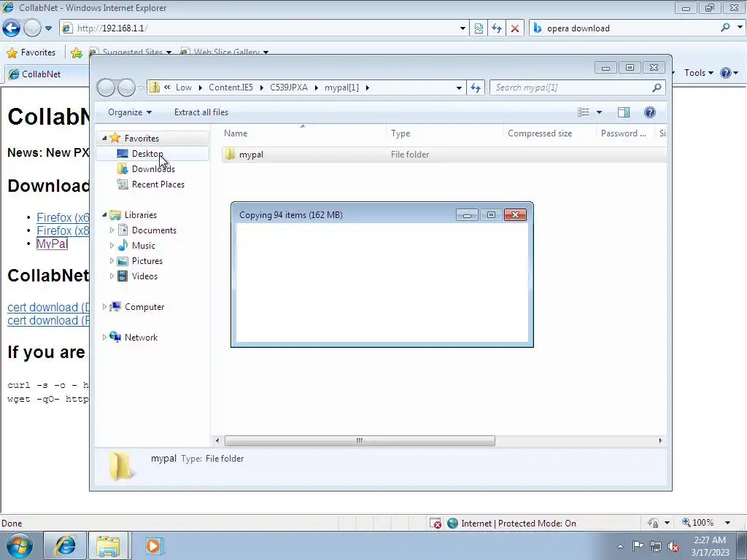Screen dimensions: 747x560
Task: Click 'Low' in the Explorer breadcrumb path
Action: click(183, 87)
